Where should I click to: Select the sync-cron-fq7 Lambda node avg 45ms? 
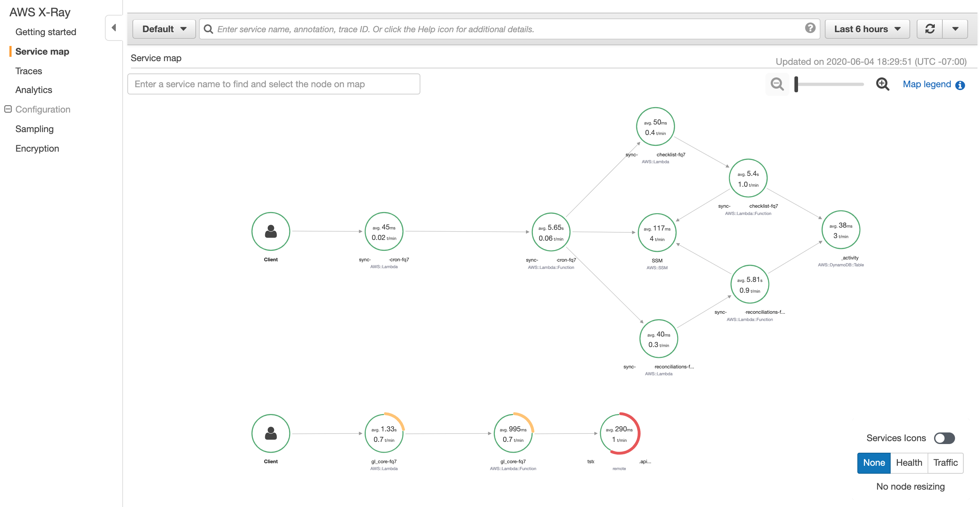tap(384, 231)
